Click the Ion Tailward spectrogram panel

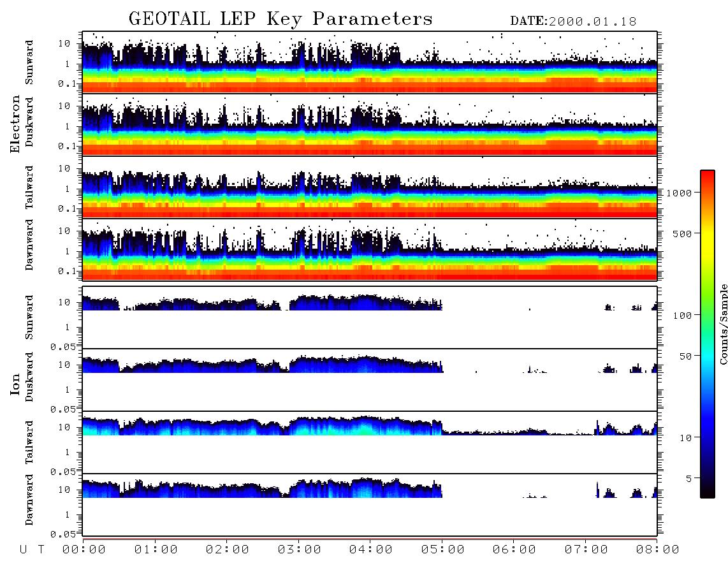click(370, 442)
